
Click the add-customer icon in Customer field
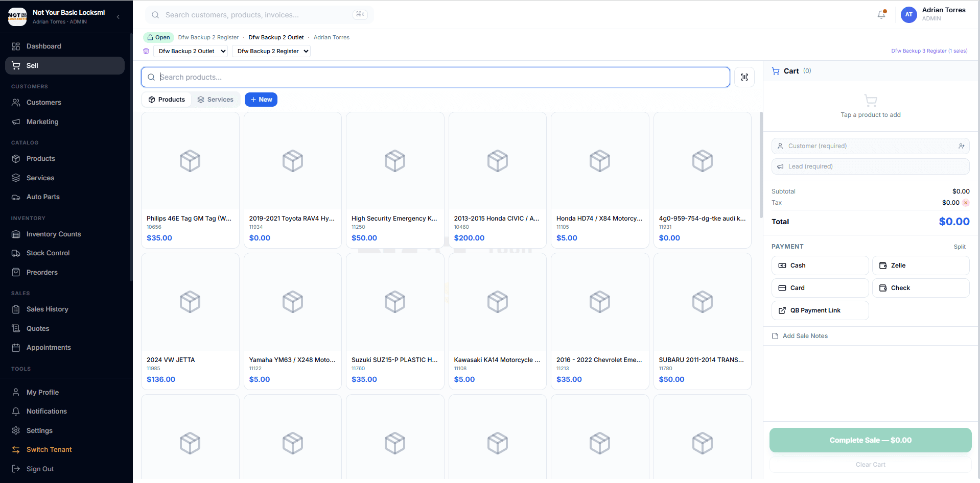pyautogui.click(x=962, y=146)
